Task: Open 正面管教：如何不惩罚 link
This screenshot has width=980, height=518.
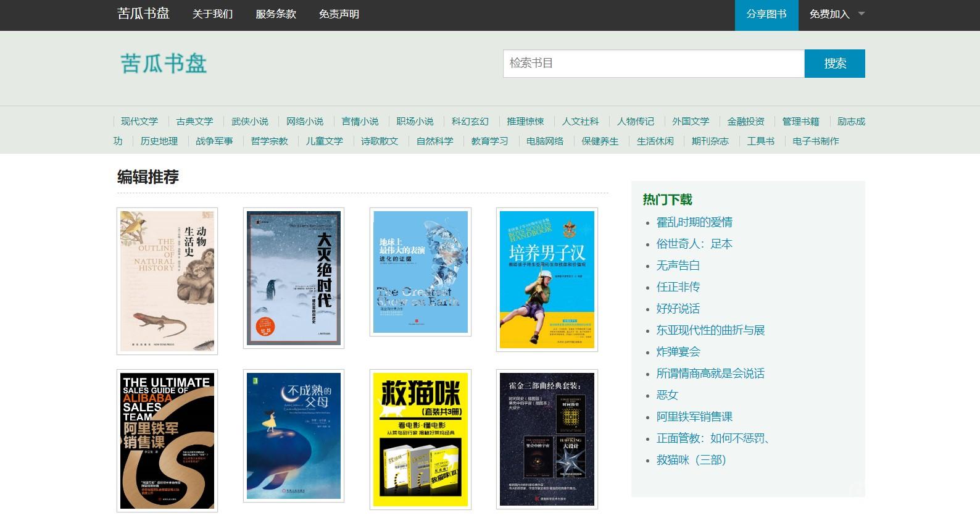Action: pyautogui.click(x=712, y=438)
